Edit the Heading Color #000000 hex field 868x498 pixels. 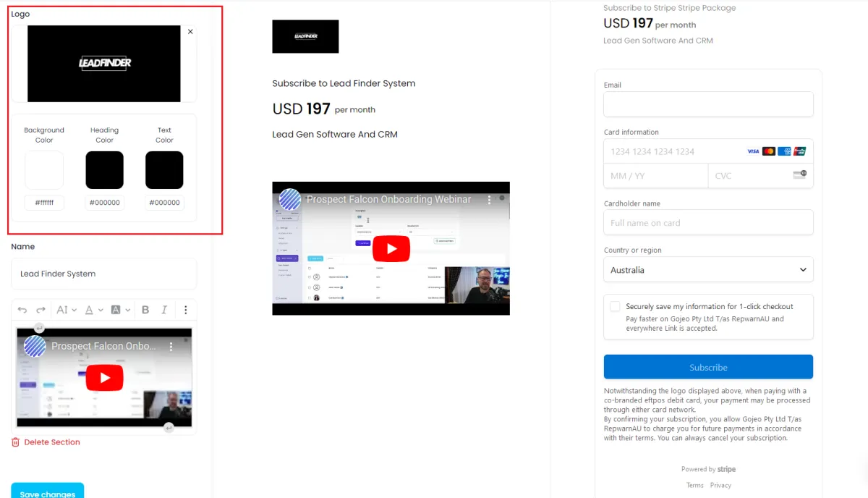pos(104,203)
